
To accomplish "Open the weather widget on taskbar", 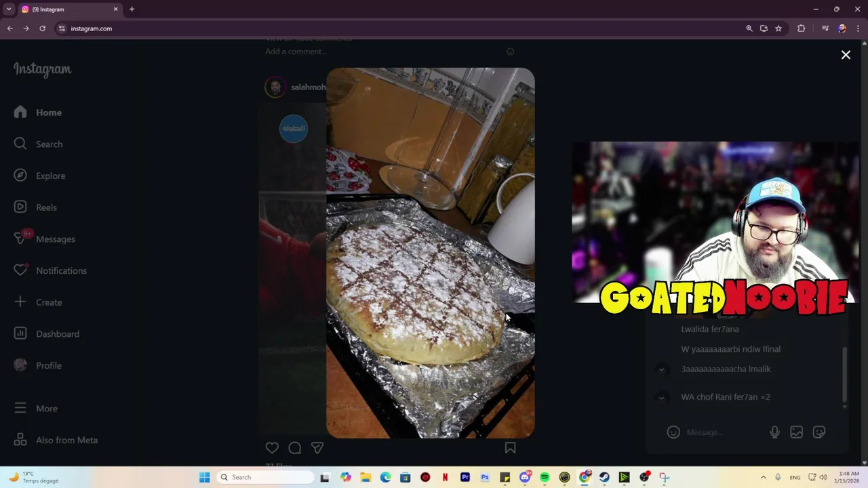I will (34, 477).
